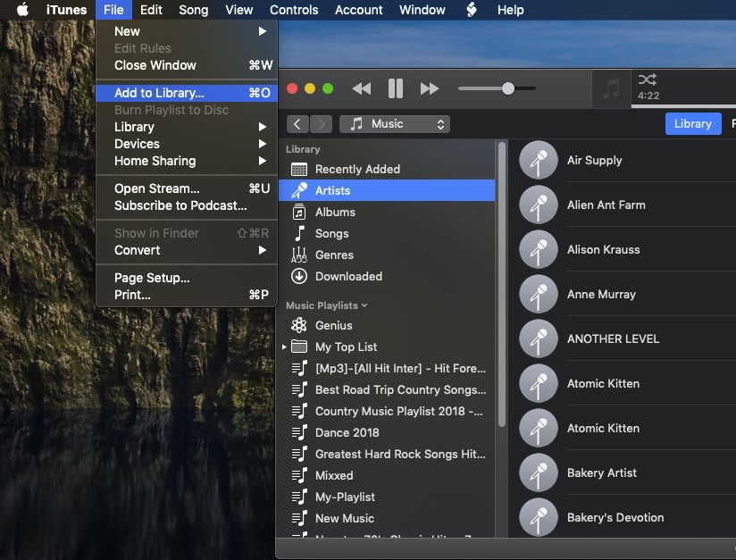736x560 pixels.
Task: Choose Page Setup from File menu
Action: coord(187,278)
